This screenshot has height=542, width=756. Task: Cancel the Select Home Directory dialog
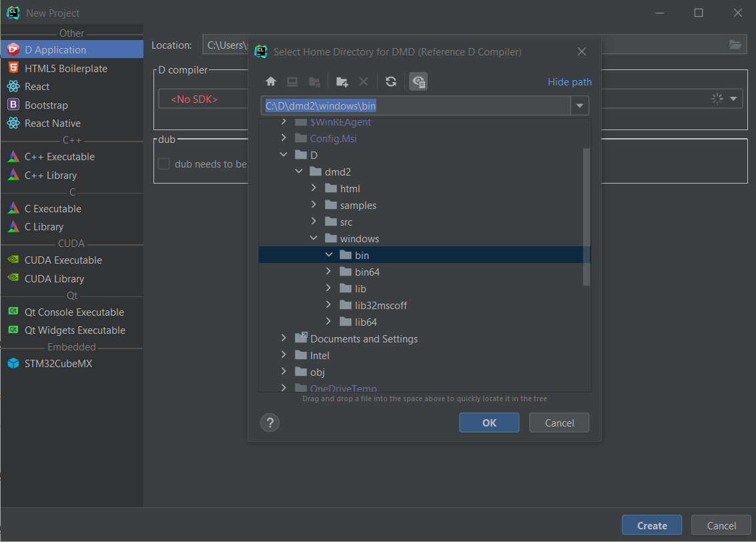(559, 423)
